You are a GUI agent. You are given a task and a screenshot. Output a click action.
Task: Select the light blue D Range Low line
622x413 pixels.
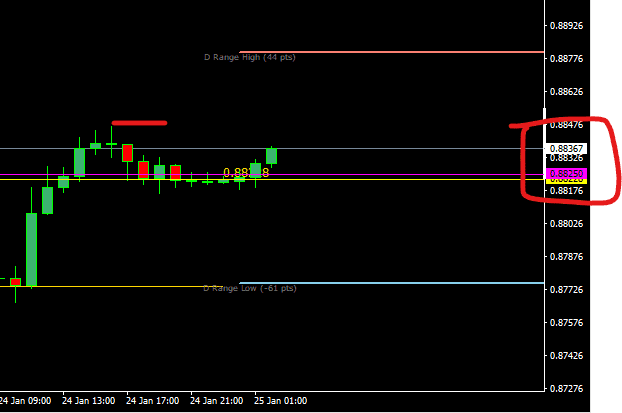coord(392,283)
